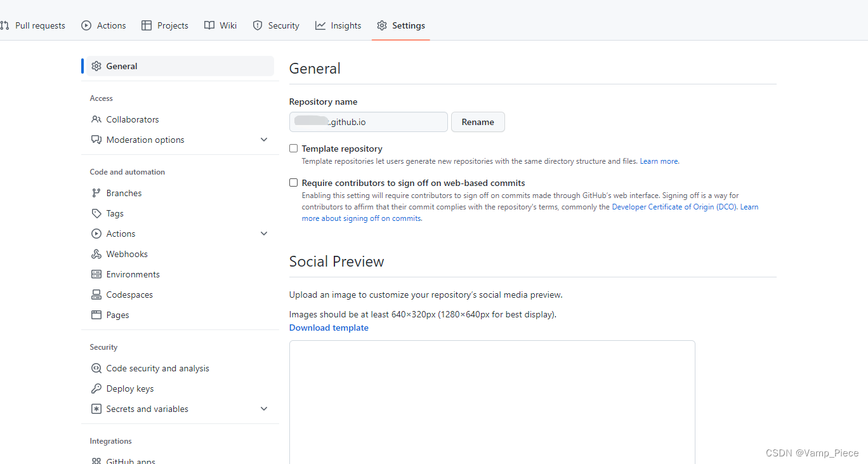This screenshot has width=868, height=464.
Task: Open the Projects tab
Action: (165, 25)
